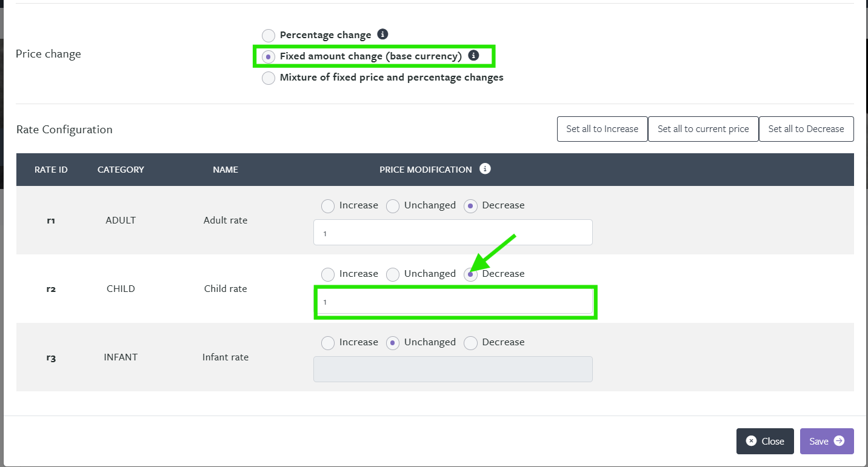Save the rate configuration
The height and width of the screenshot is (467, 868).
[x=827, y=441]
